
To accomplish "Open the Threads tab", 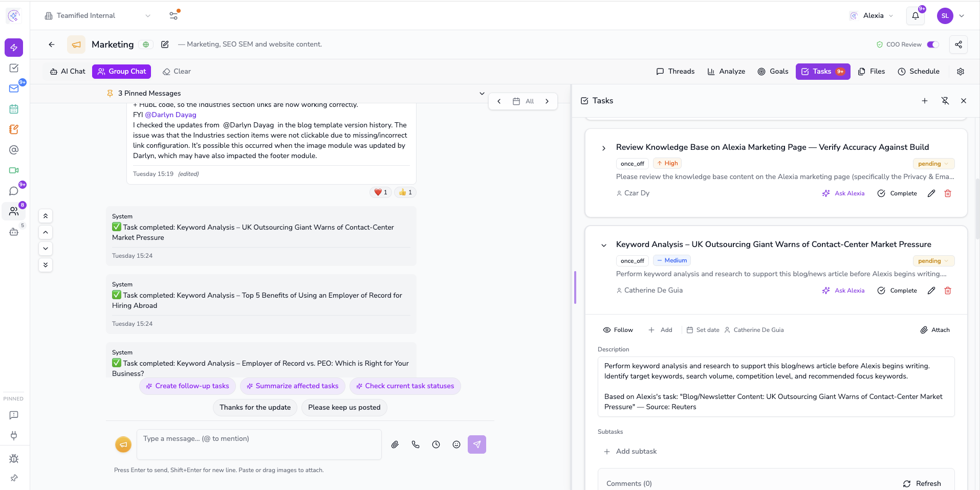I will [675, 72].
